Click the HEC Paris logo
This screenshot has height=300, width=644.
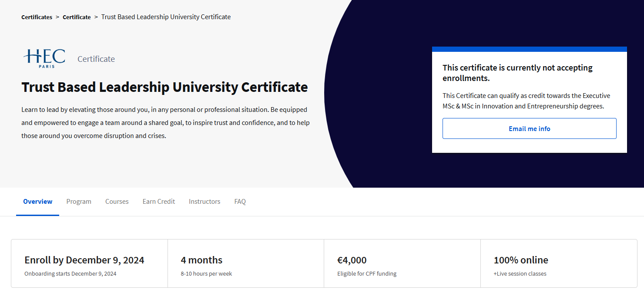pyautogui.click(x=44, y=59)
